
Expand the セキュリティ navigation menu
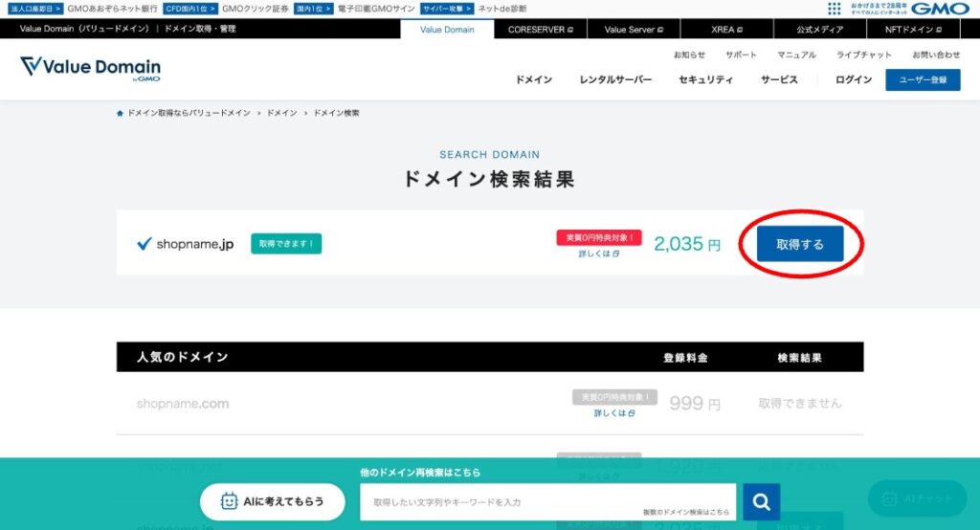point(706,80)
